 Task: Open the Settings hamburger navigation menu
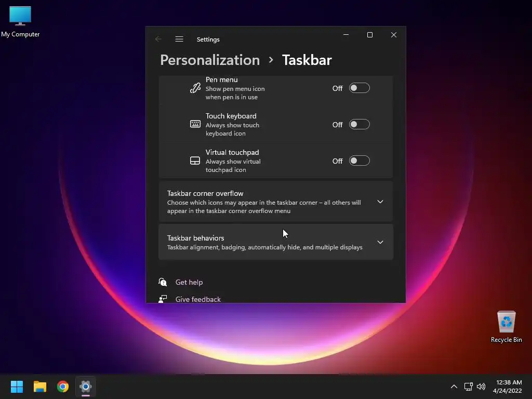click(179, 39)
